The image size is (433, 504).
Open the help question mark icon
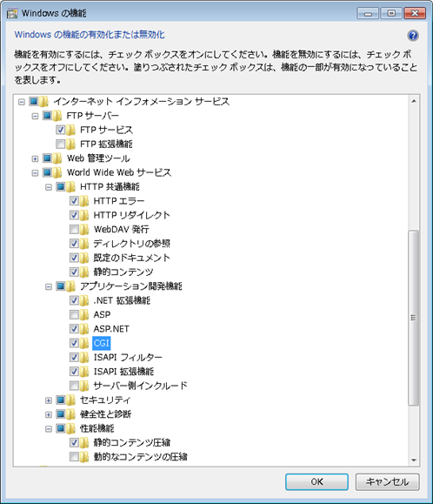coord(413,36)
